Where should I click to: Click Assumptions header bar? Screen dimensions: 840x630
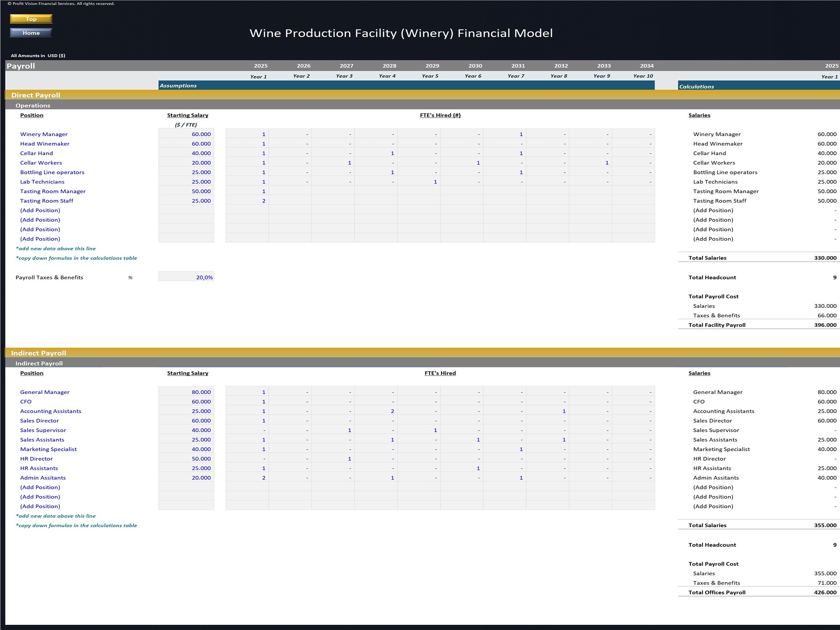407,85
